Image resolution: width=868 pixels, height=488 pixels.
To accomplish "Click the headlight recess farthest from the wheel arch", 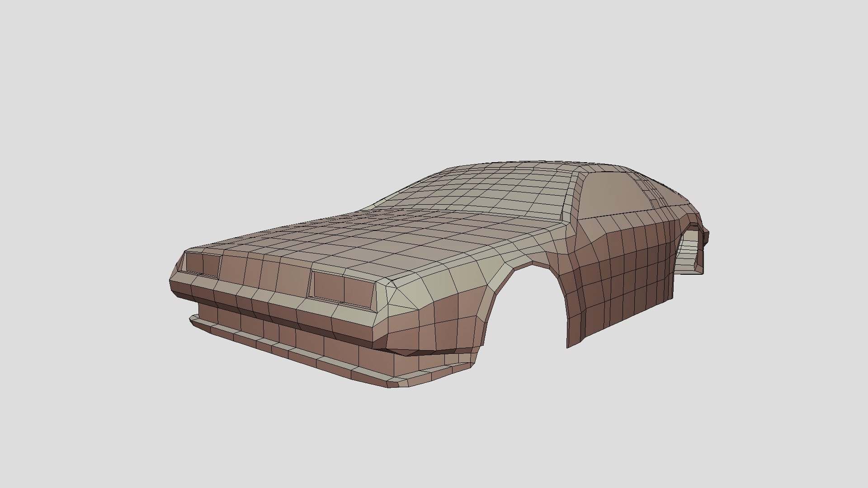I will click(202, 264).
